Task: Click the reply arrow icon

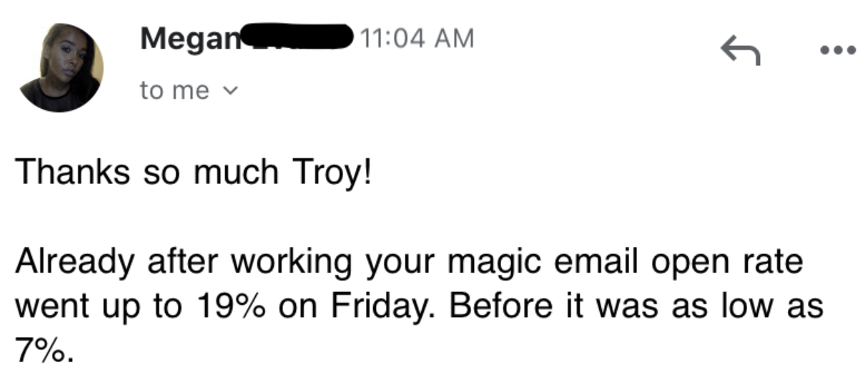Action: click(739, 51)
